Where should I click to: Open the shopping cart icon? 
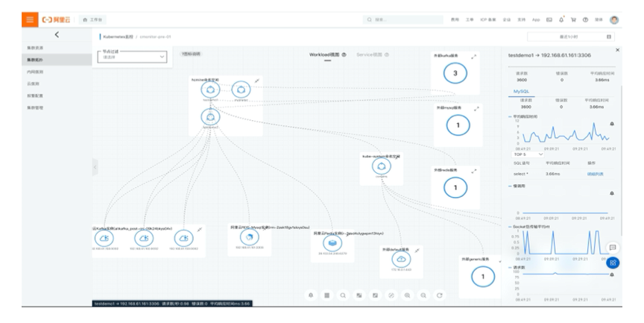click(x=573, y=19)
